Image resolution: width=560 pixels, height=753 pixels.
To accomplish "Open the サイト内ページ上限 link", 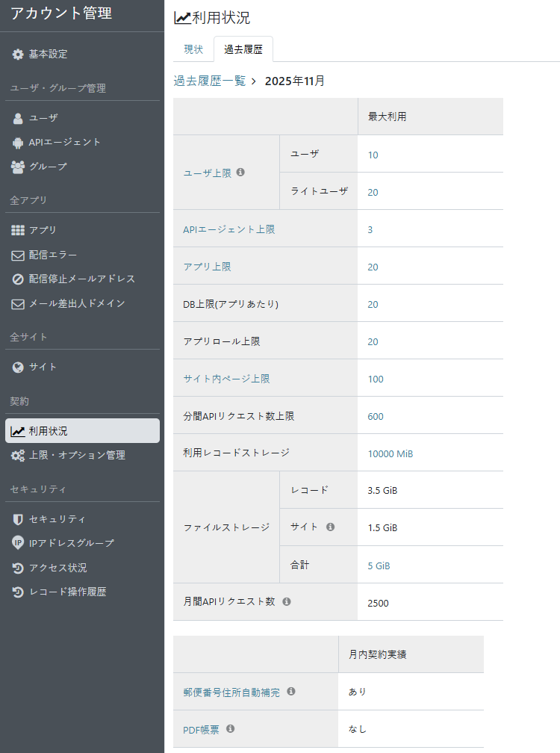I will (226, 379).
